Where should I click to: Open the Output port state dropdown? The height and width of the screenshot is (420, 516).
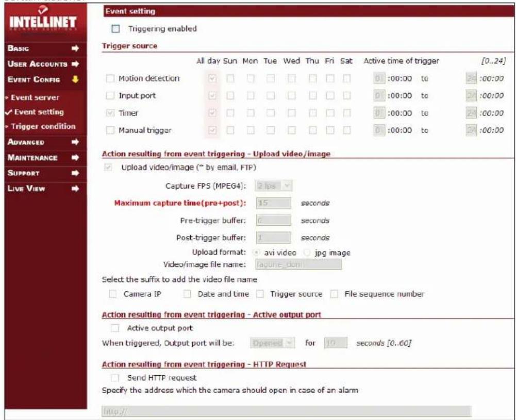pyautogui.click(x=272, y=343)
